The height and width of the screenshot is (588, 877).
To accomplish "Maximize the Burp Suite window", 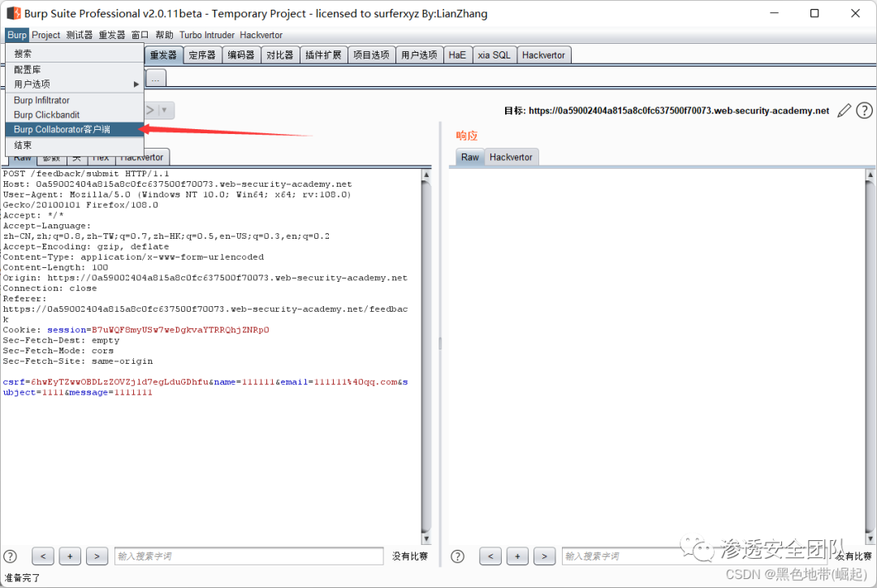I will click(x=814, y=13).
